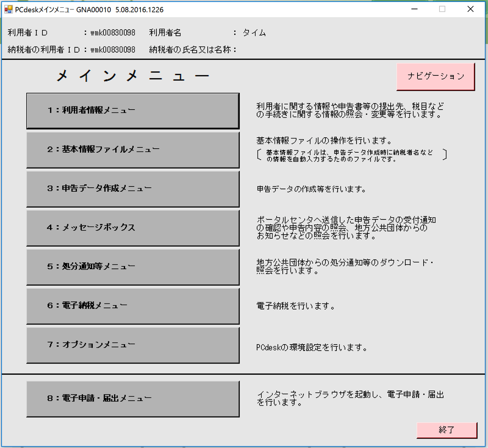Image resolution: width=488 pixels, height=448 pixels.
Task: Open 7: オプションメニュー settings
Action: (133, 345)
